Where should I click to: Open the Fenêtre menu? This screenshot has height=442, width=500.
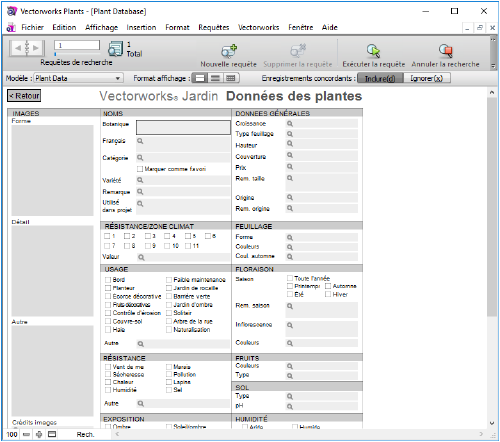pos(300,27)
